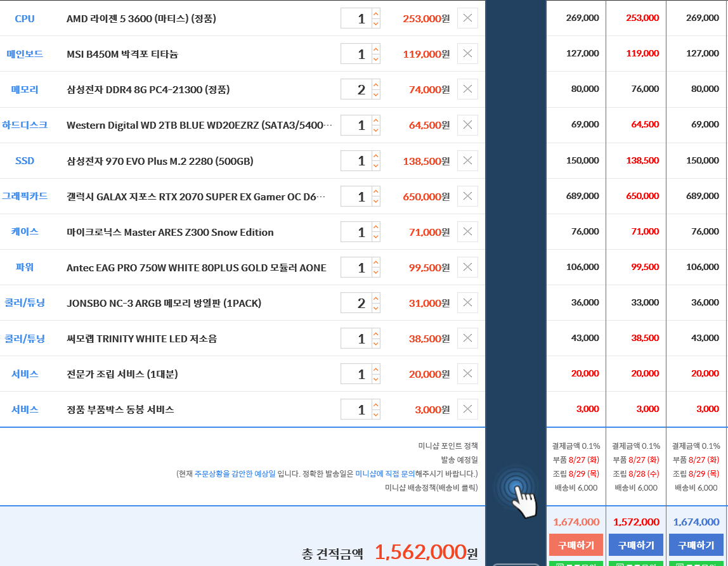The image size is (728, 566).
Task: Decrease quantity of Western Digital 2TB drive
Action: tap(376, 131)
